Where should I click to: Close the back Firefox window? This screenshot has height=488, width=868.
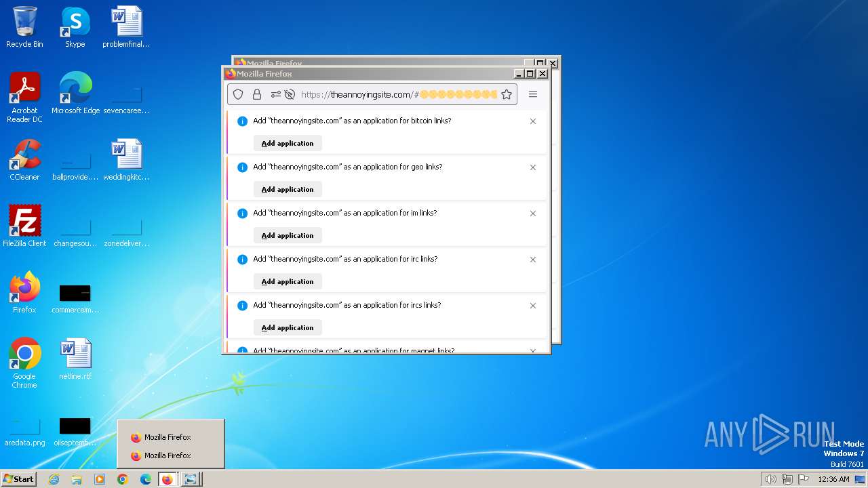(553, 63)
